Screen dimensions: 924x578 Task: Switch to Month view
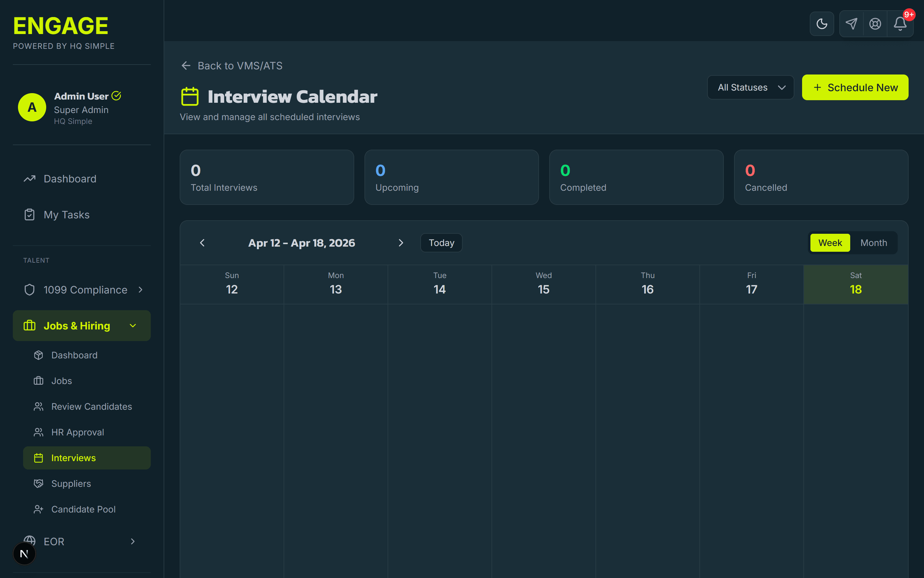tap(874, 243)
